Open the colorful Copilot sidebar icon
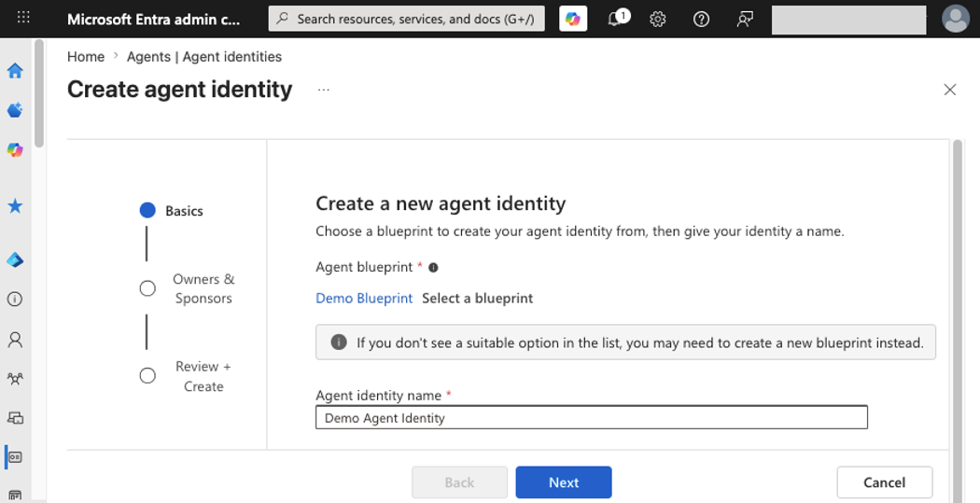The image size is (980, 503). pos(15,150)
